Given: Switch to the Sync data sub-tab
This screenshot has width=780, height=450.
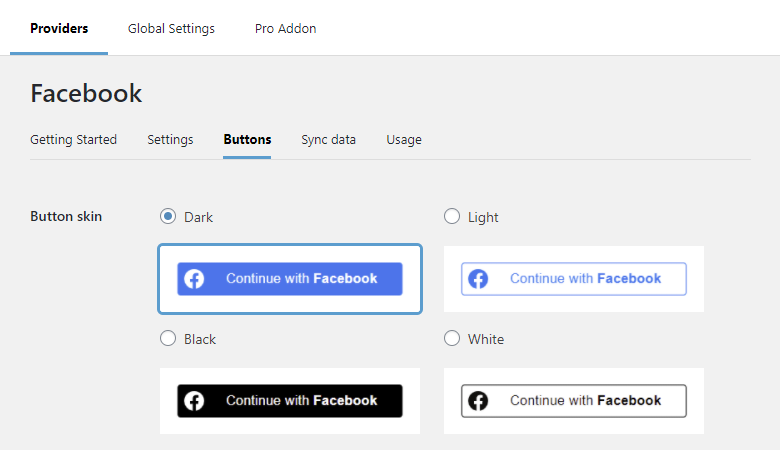Looking at the screenshot, I should tap(328, 140).
